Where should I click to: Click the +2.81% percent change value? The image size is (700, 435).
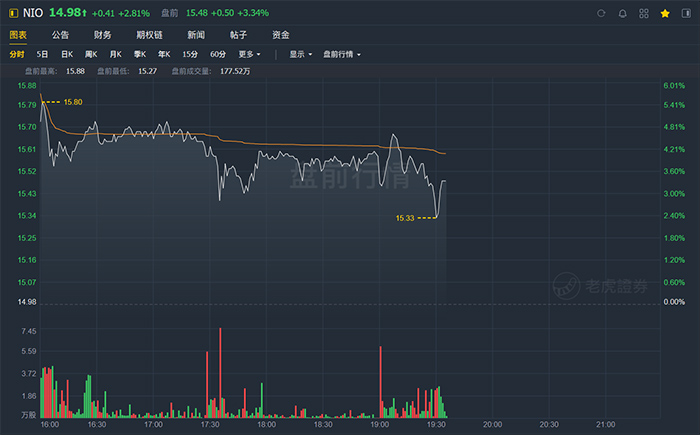click(134, 13)
